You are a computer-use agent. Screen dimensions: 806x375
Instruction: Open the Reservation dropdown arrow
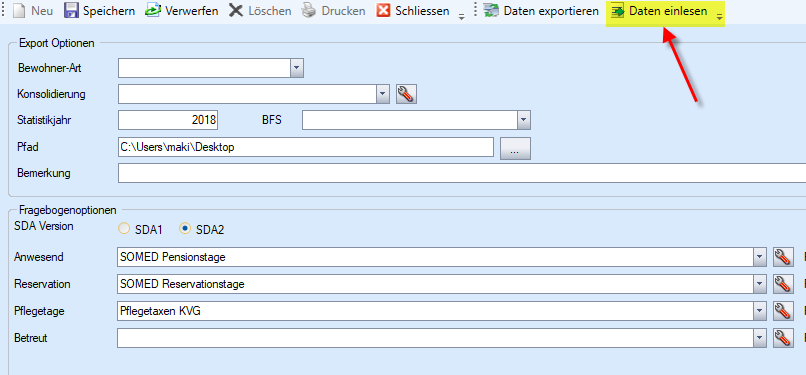[760, 284]
